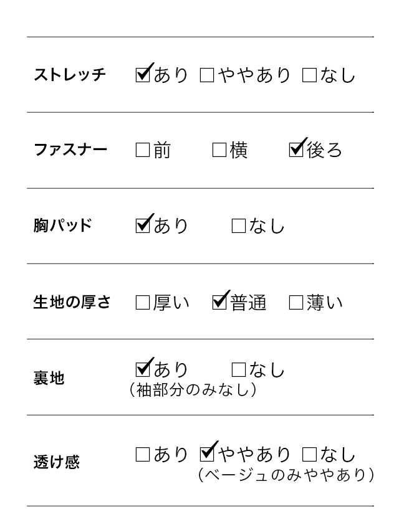Click the ファスナー row label
Image resolution: width=399 pixels, height=532 pixels.
click(70, 150)
